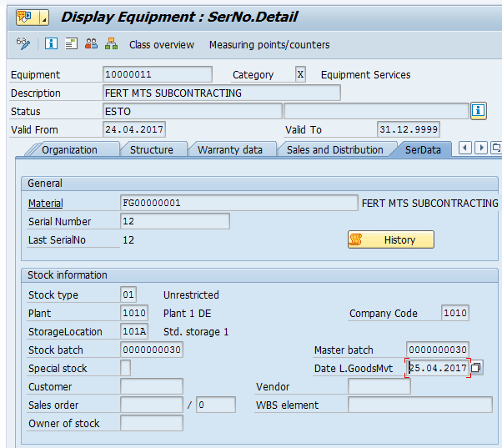Follow the underlined Material label link

(x=46, y=203)
